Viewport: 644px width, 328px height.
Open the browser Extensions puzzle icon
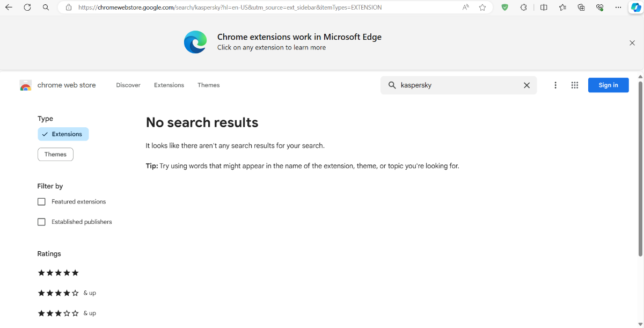coord(524,8)
